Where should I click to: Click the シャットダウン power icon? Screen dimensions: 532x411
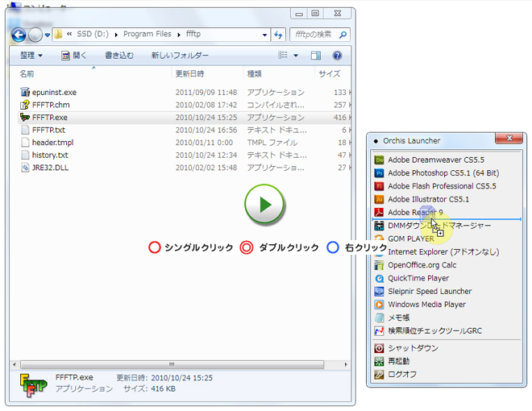(379, 348)
